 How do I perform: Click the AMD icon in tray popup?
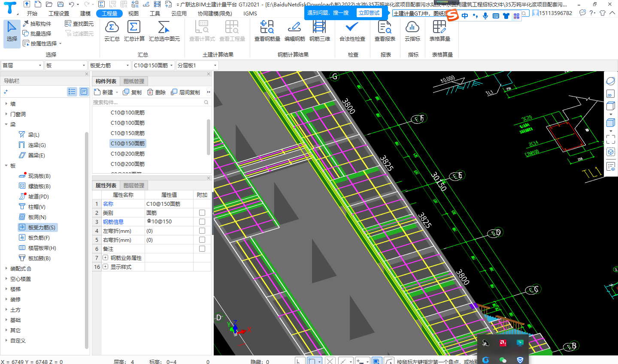pyautogui.click(x=503, y=343)
